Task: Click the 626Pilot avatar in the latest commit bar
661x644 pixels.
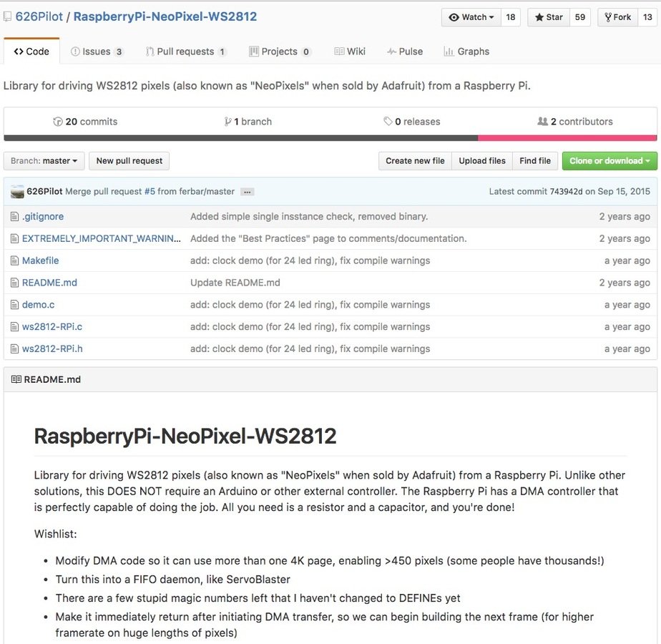Action: click(x=17, y=192)
